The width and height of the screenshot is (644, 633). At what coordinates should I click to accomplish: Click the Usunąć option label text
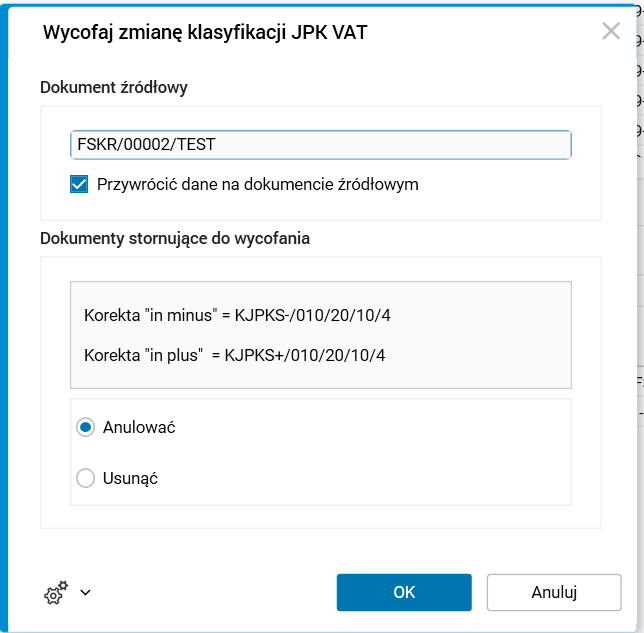(130, 478)
